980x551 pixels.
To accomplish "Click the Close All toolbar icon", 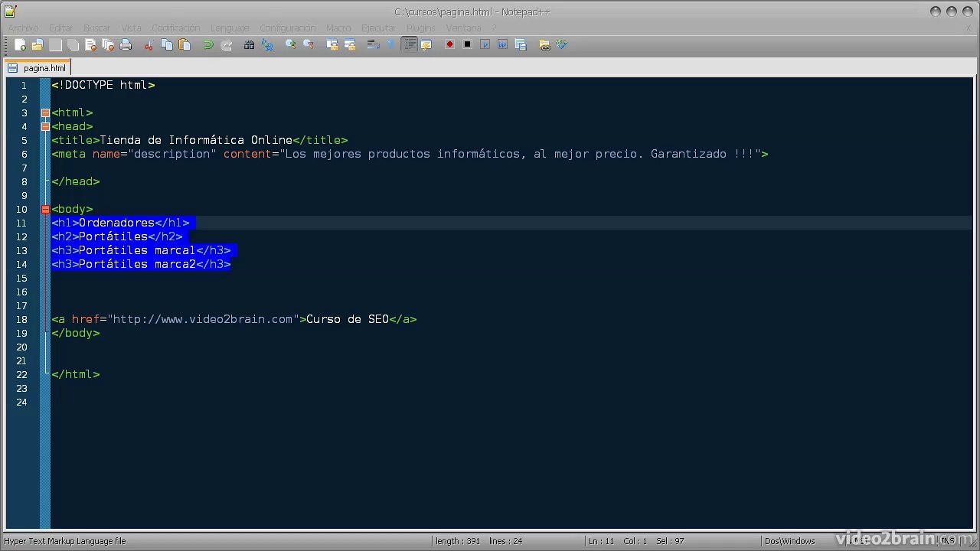I will (x=108, y=45).
